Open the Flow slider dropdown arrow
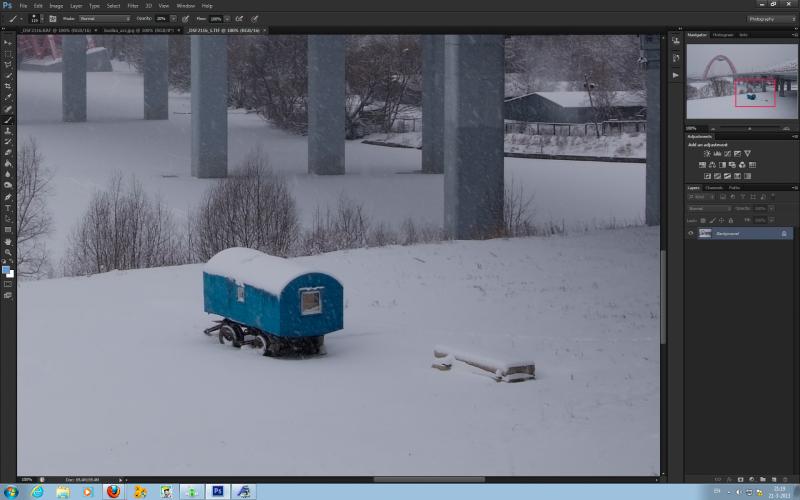 click(227, 19)
